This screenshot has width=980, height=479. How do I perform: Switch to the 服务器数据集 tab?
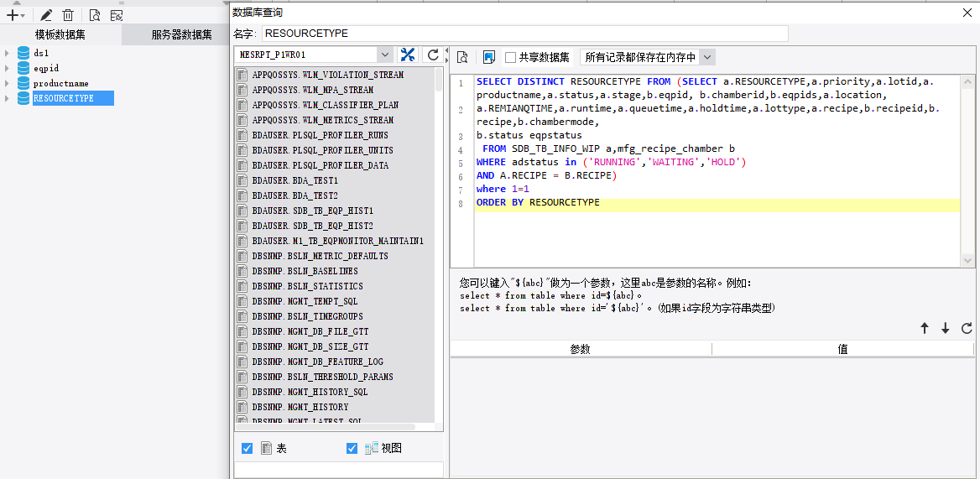click(x=181, y=35)
